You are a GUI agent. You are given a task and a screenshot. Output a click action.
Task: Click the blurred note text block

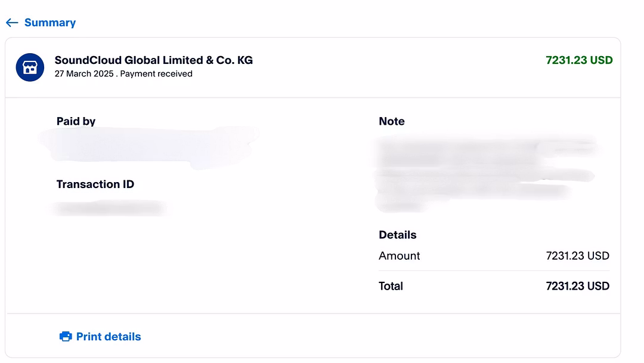pos(485,173)
